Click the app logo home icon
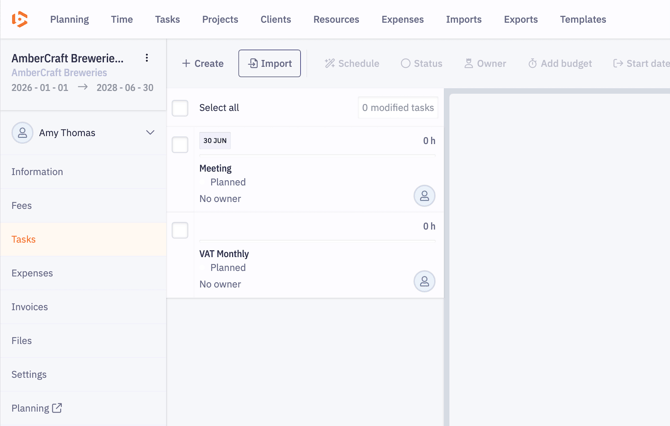The height and width of the screenshot is (426, 670). pyautogui.click(x=20, y=19)
